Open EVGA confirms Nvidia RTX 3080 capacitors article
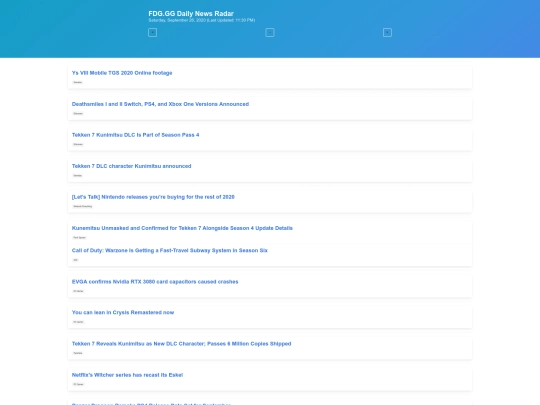The image size is (540, 405). 155,282
